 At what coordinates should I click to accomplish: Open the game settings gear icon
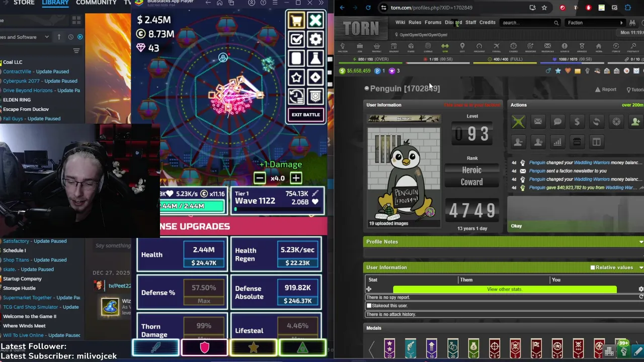(315, 39)
